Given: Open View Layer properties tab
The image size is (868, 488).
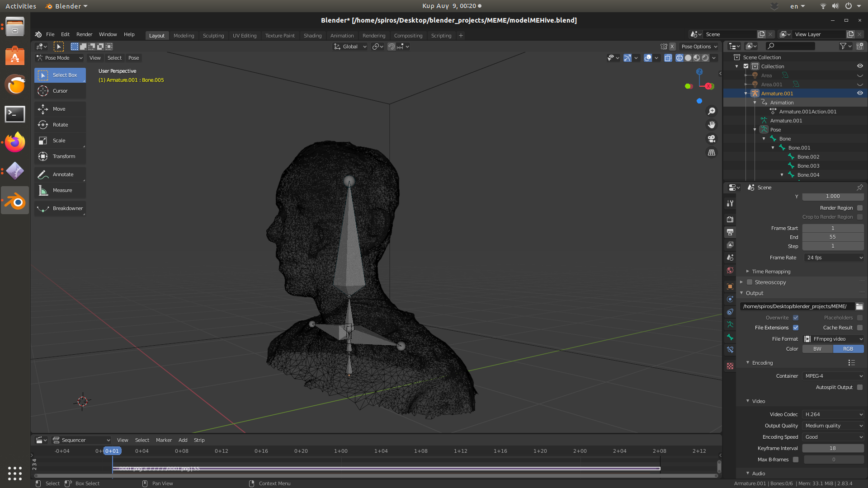Looking at the screenshot, I should 730,244.
